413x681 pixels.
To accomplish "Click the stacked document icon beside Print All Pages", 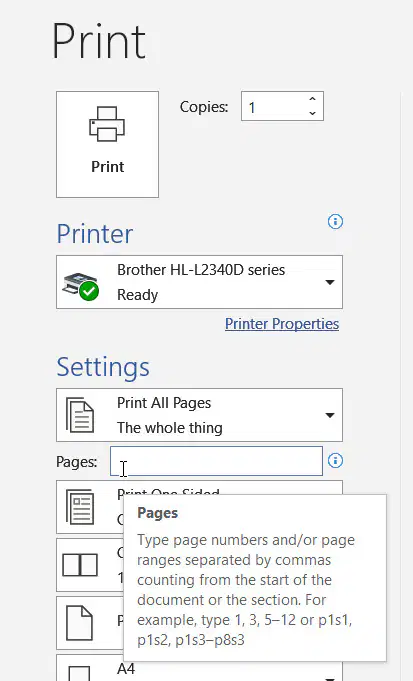I will tap(80, 415).
